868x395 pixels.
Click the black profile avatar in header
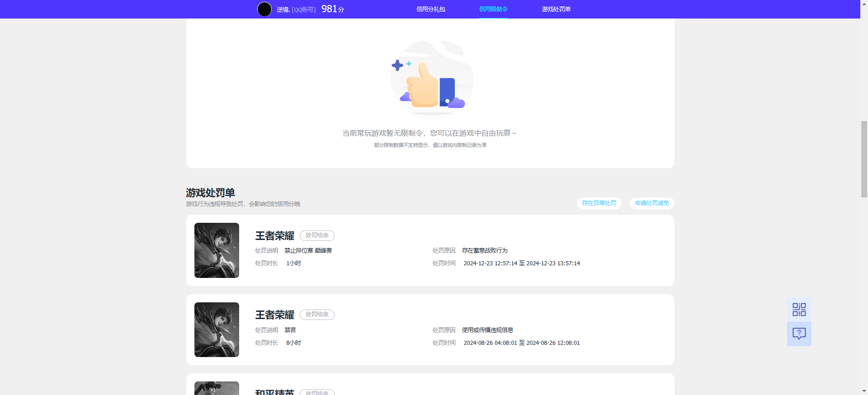[264, 9]
